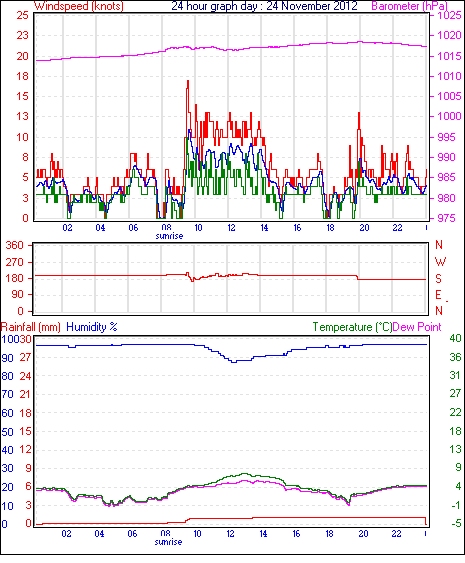Click the tallest windspeed gust peak
This screenshot has height=563, width=465.
(x=187, y=83)
